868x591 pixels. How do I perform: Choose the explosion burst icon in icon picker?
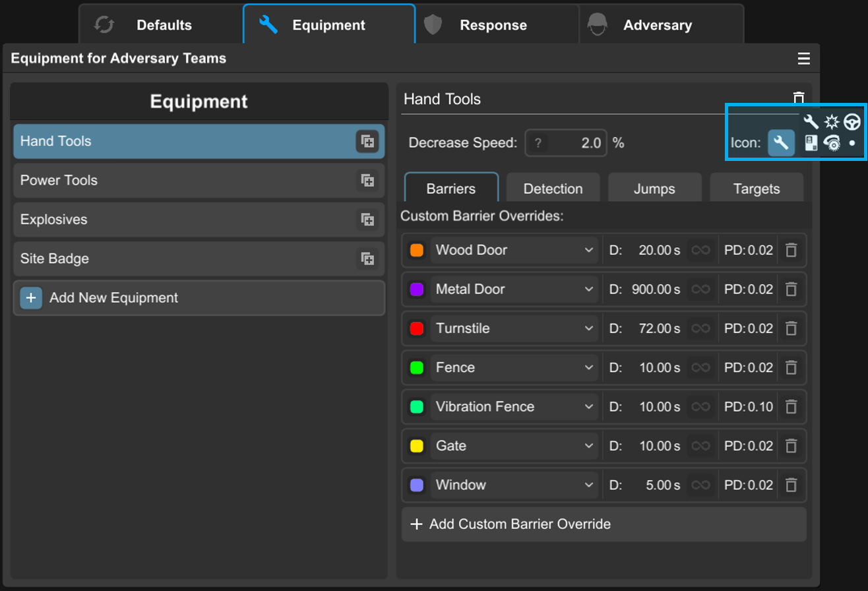(832, 121)
